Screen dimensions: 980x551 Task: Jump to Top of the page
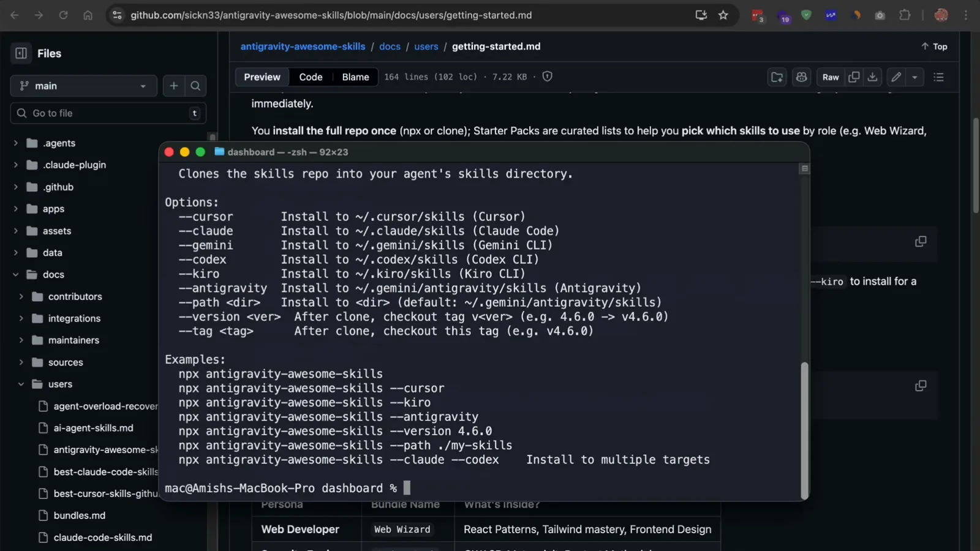point(934,47)
